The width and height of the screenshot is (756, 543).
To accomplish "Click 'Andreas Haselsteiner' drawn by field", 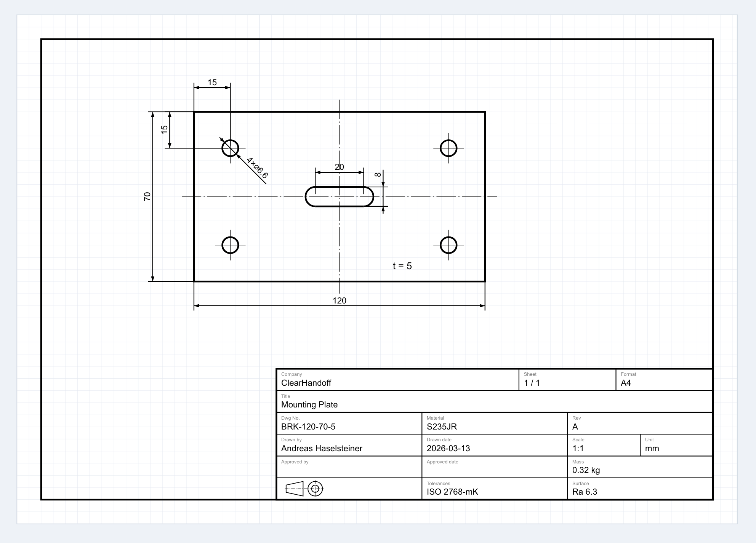I will click(x=349, y=445).
